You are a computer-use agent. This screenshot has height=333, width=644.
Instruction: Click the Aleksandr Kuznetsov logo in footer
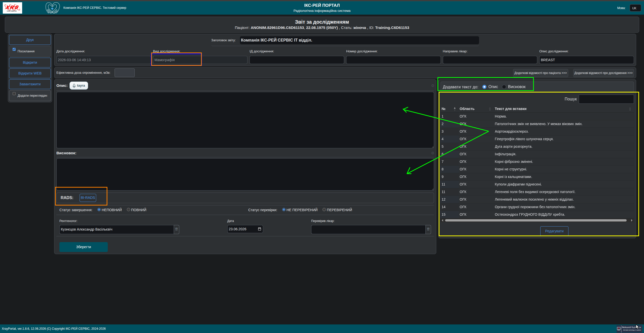point(629,328)
